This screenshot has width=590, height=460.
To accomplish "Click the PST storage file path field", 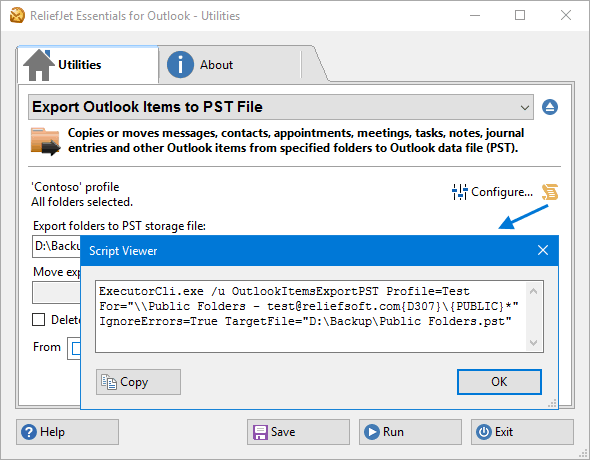I will click(56, 246).
